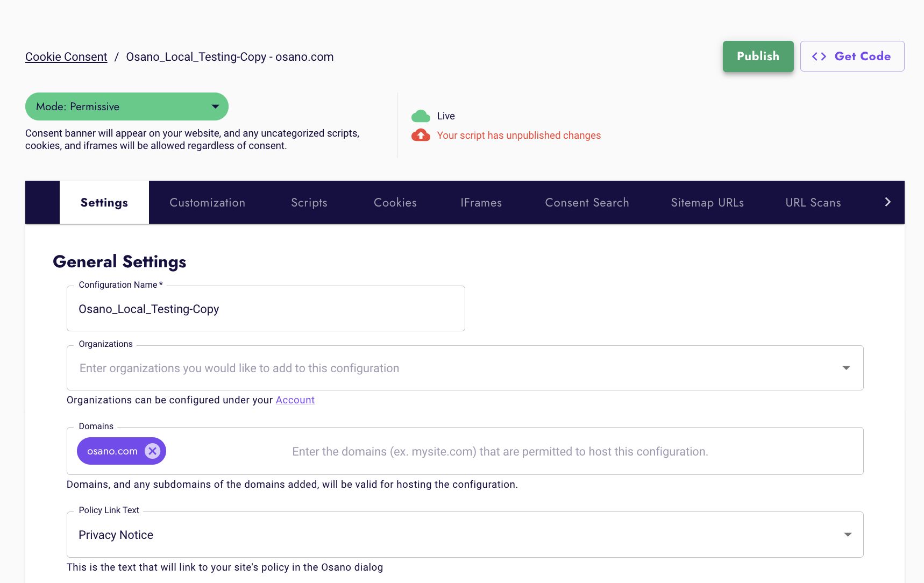Click the breadcrumb text Osano_Local_Testing-Copy - osano.com
The width and height of the screenshot is (924, 583).
tap(230, 57)
